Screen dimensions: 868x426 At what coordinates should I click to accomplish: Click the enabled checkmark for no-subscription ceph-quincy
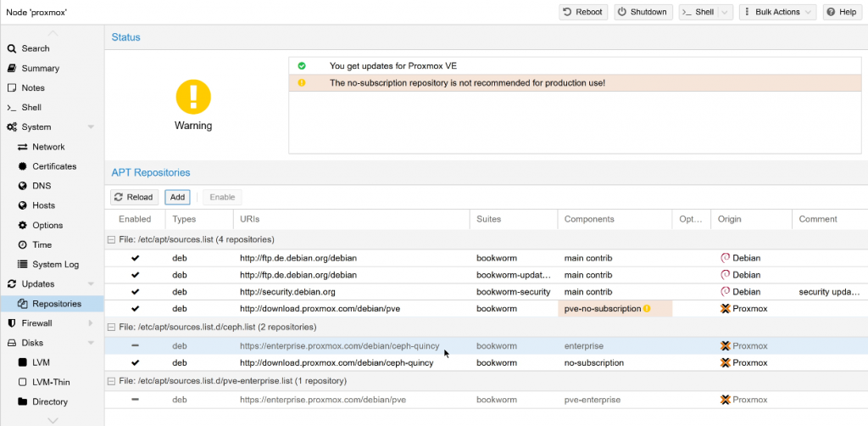tap(135, 363)
